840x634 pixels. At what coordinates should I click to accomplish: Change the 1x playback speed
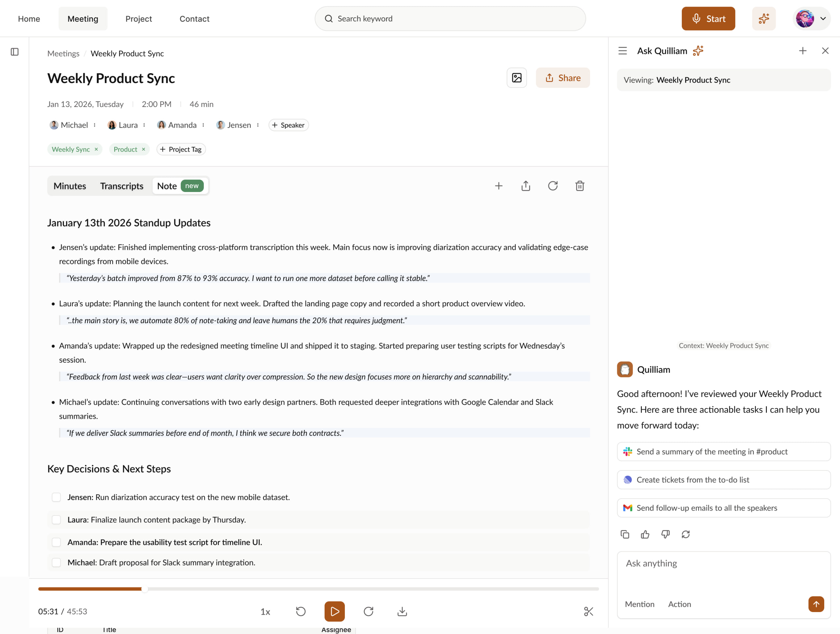click(x=265, y=612)
